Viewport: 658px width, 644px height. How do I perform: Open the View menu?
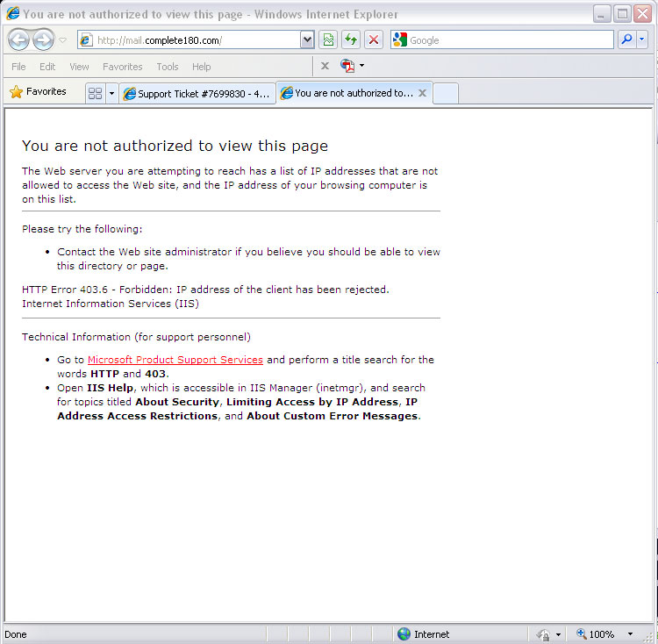(79, 67)
